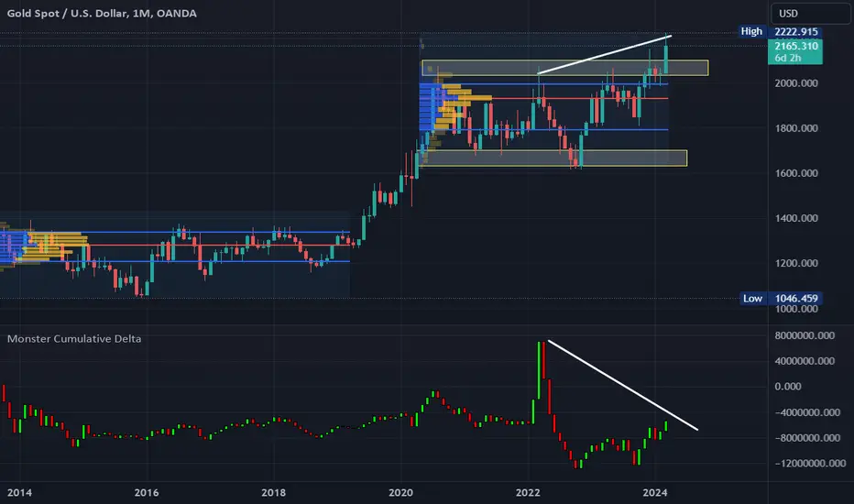The height and width of the screenshot is (504, 854).
Task: Click the 0.000 delta axis value
Action: (787, 387)
